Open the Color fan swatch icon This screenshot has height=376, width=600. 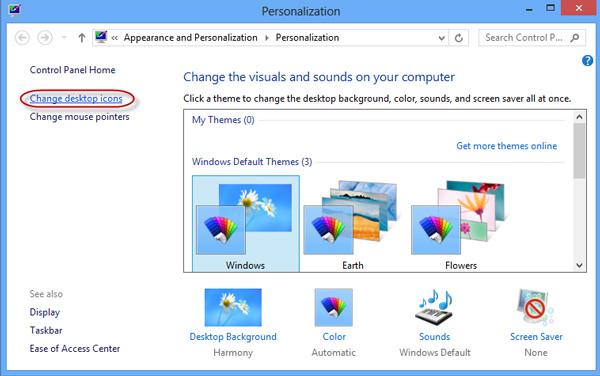point(334,307)
